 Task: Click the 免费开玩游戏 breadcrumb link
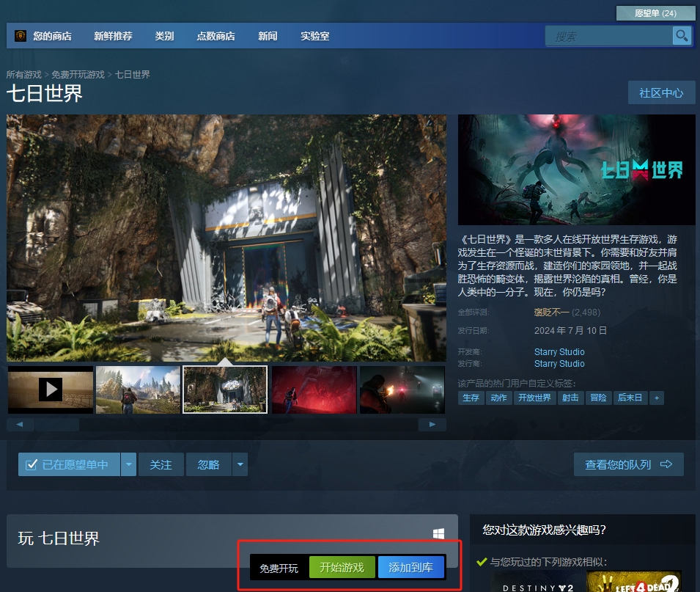point(78,75)
